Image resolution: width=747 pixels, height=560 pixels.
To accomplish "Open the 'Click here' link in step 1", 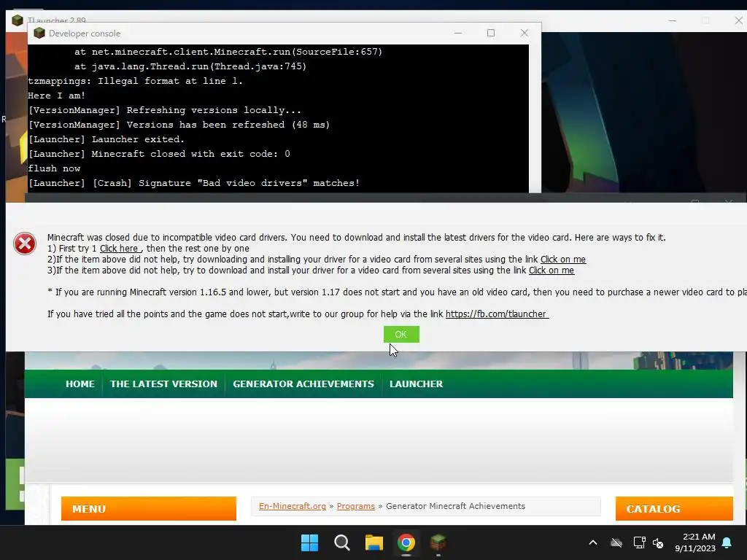I will (119, 249).
